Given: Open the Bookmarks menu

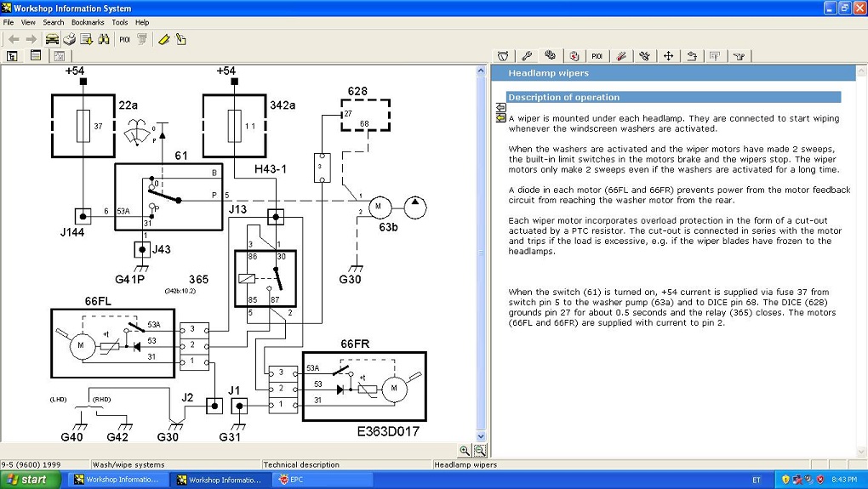Looking at the screenshot, I should coord(88,22).
